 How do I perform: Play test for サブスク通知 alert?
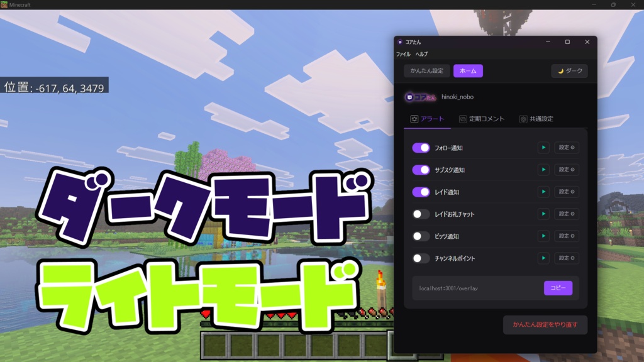click(x=543, y=170)
